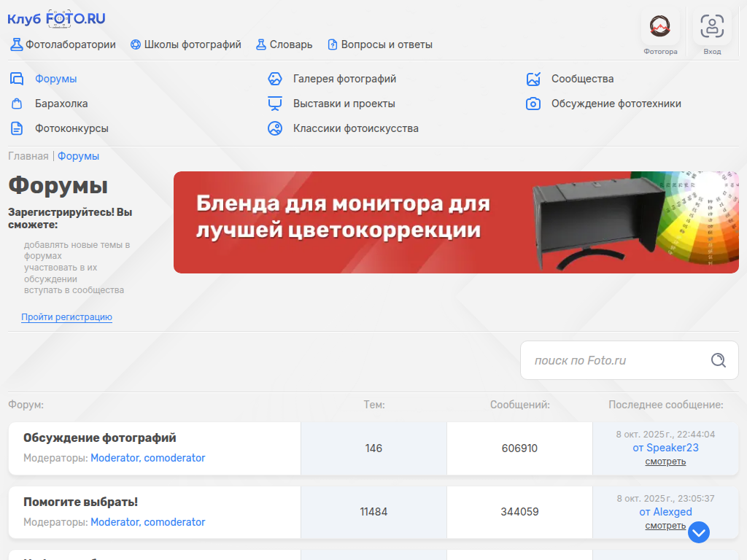
Task: Click the Классики фотоискусства icon
Action: point(275,128)
